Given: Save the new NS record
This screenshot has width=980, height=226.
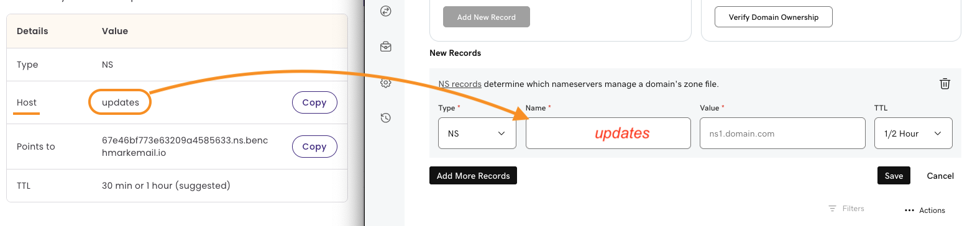Looking at the screenshot, I should tap(894, 176).
